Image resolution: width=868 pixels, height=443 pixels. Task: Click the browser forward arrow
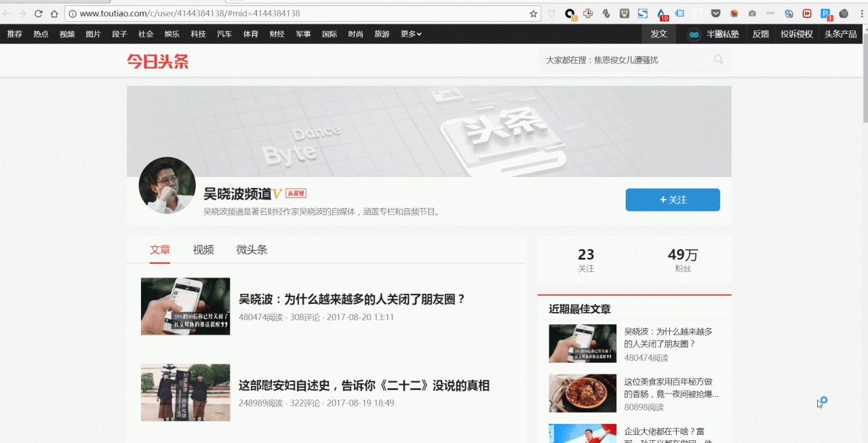(22, 14)
